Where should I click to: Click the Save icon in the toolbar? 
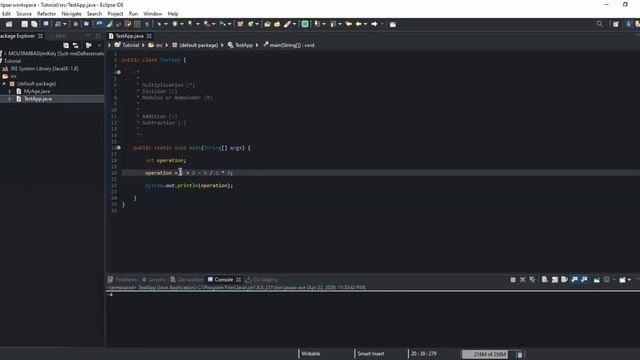[x=24, y=24]
